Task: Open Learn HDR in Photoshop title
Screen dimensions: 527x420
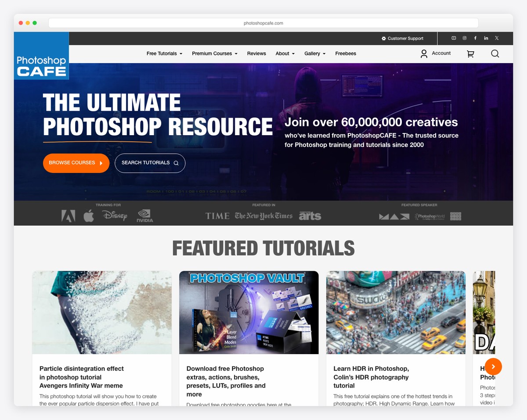Action: pyautogui.click(x=371, y=377)
